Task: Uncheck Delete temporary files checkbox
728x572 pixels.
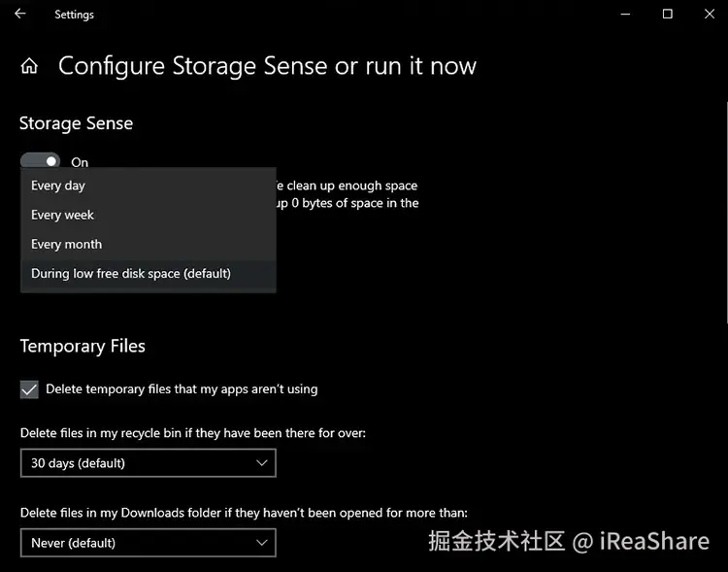Action: [29, 388]
